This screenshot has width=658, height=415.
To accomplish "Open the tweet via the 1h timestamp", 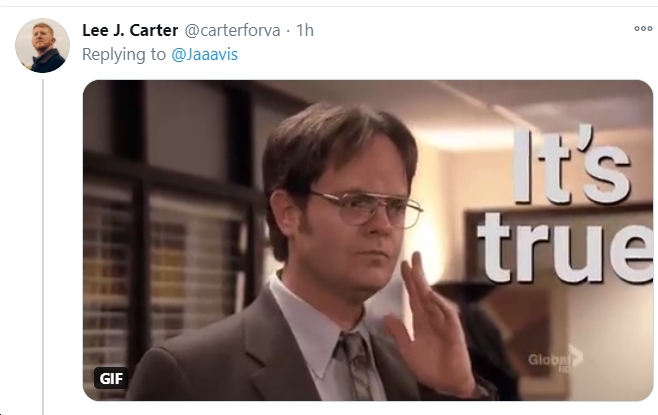I will click(x=305, y=30).
